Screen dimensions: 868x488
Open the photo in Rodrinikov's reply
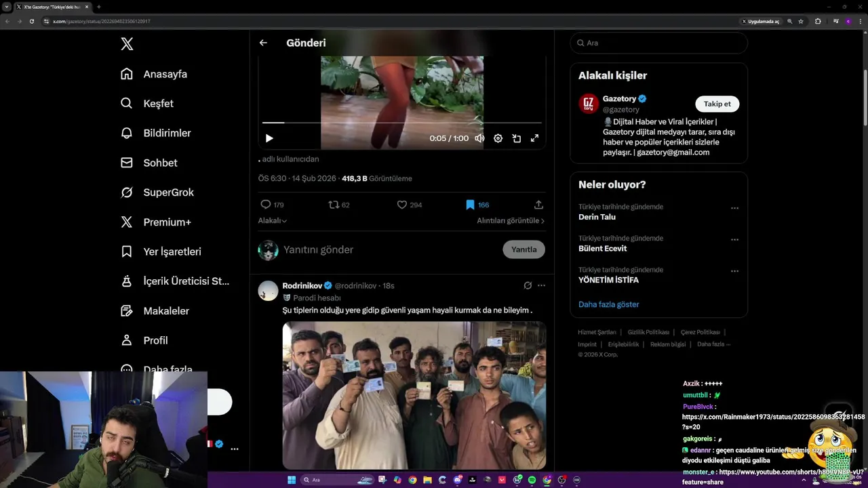click(414, 395)
